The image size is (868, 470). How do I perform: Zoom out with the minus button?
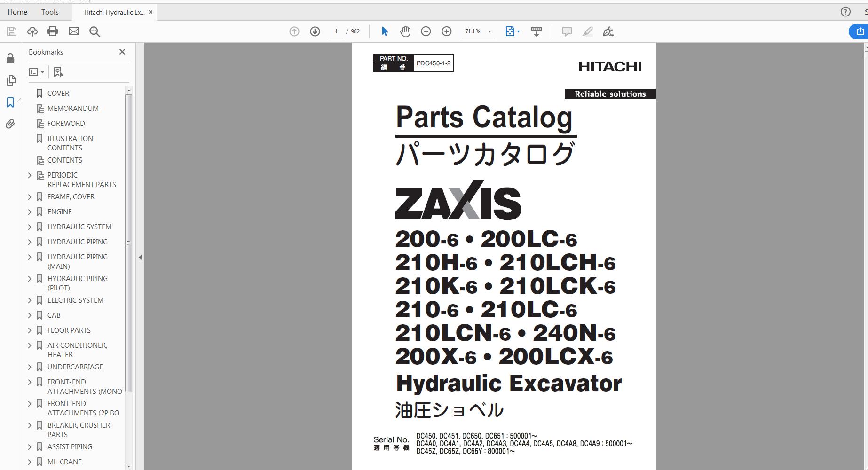426,31
